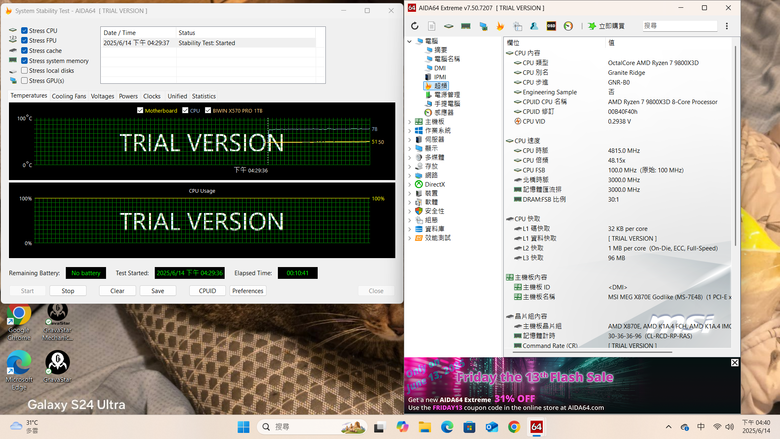The image size is (780, 439).
Task: Open Microsoft Store from the taskbar
Action: pos(469,427)
